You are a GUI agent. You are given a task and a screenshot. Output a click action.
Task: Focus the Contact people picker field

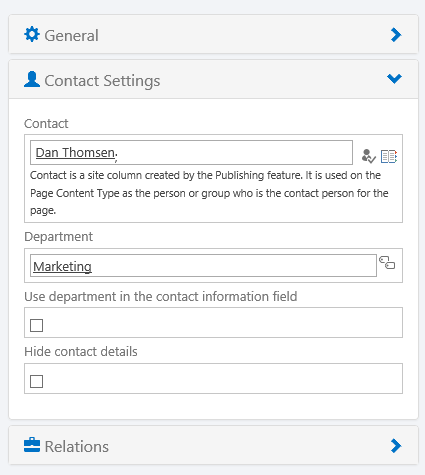click(191, 152)
